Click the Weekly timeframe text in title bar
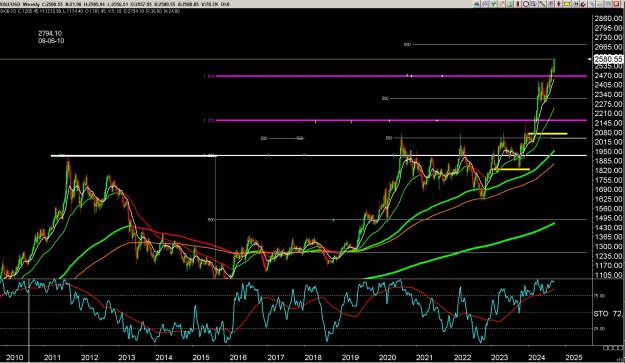 (x=32, y=4)
